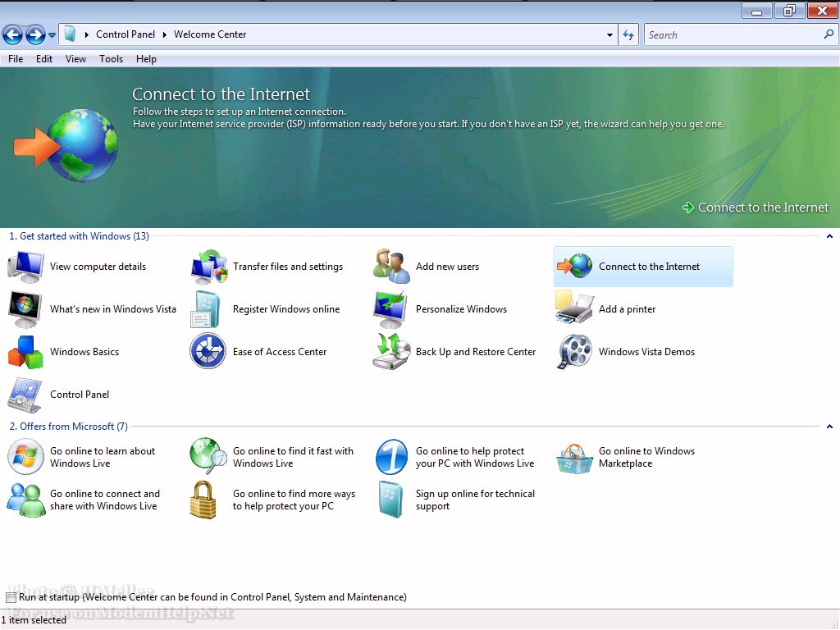
Task: Open What's new in Windows Vista icon
Action: [25, 309]
